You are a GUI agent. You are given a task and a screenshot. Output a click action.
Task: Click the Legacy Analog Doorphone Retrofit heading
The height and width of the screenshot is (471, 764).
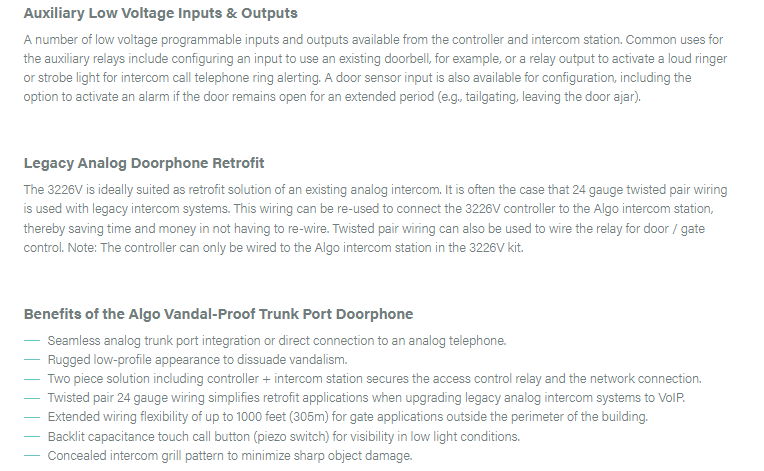(x=144, y=163)
